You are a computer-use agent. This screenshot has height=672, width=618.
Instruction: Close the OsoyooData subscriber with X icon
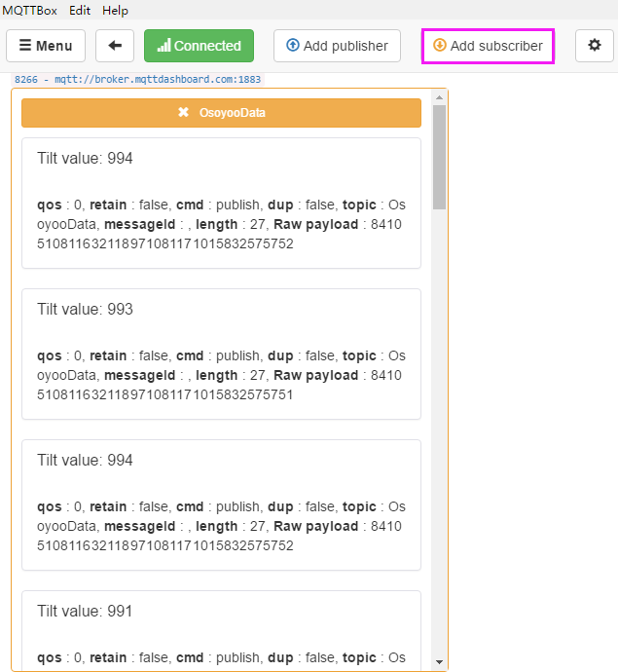[183, 112]
